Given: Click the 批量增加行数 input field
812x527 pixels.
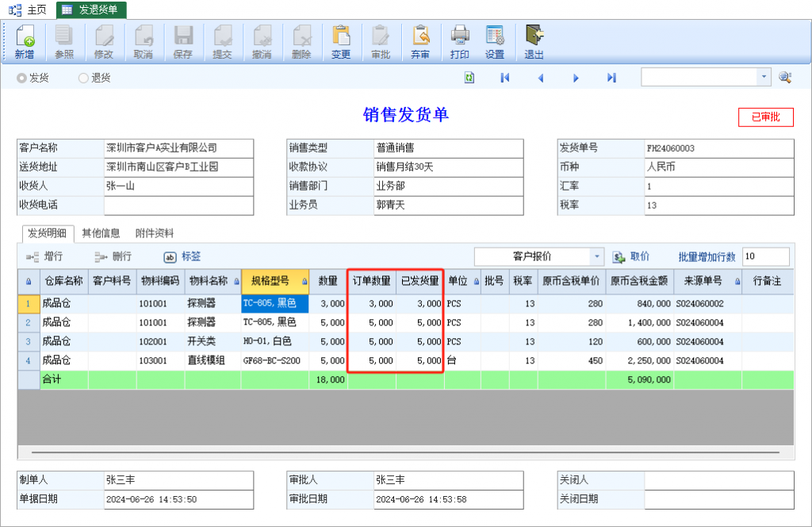Looking at the screenshot, I should tap(765, 257).
